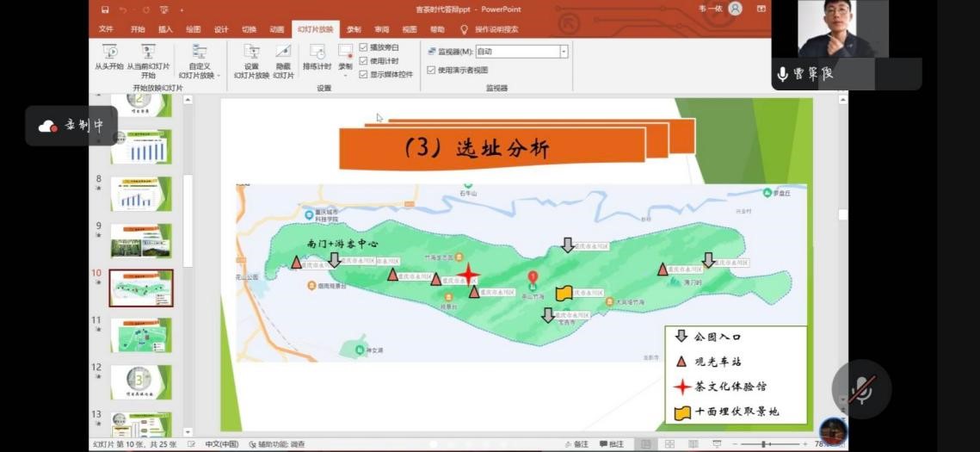Switch to Slide Sorter view in status bar
Viewport: 980px width, 452px height.
click(x=668, y=444)
